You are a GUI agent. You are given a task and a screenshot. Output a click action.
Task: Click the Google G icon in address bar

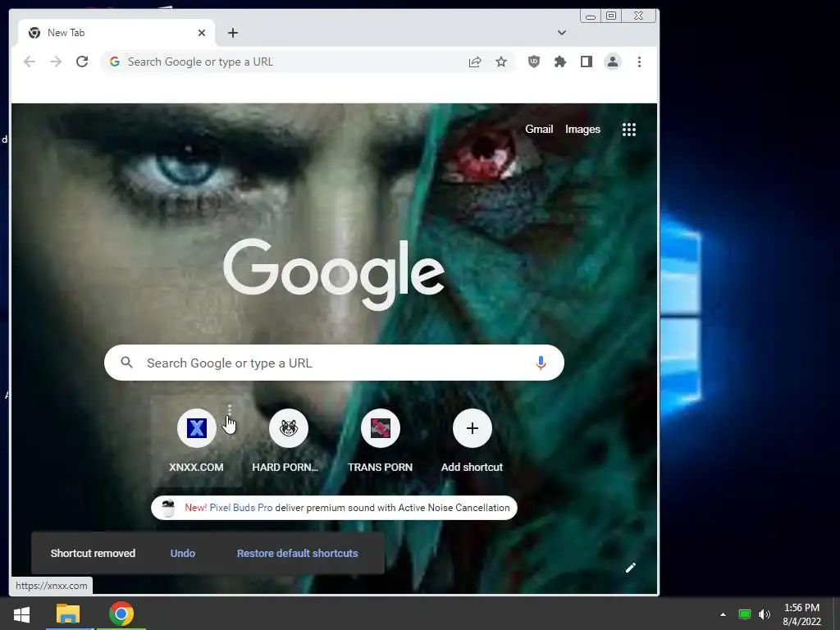pyautogui.click(x=115, y=62)
